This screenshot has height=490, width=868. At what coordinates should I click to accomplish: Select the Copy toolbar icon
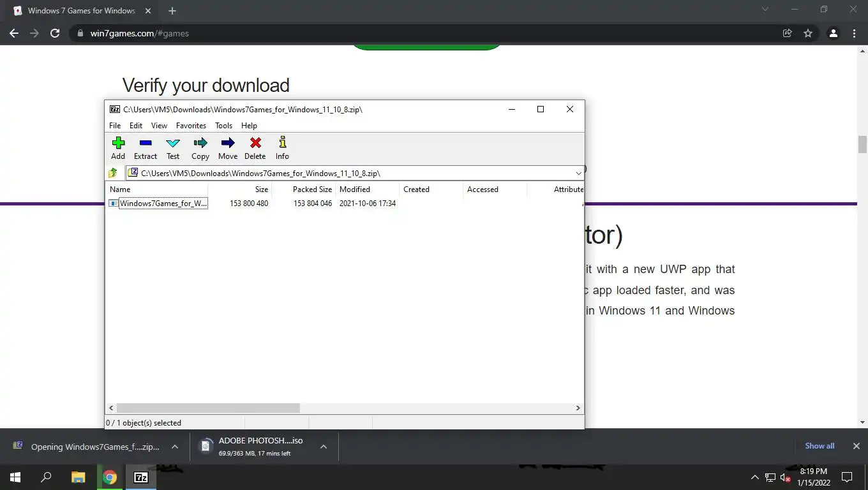(x=200, y=148)
